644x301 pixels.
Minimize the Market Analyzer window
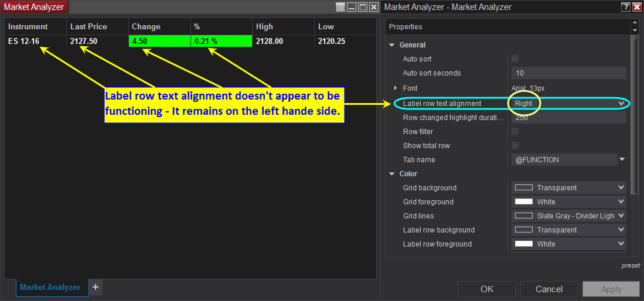pos(352,7)
